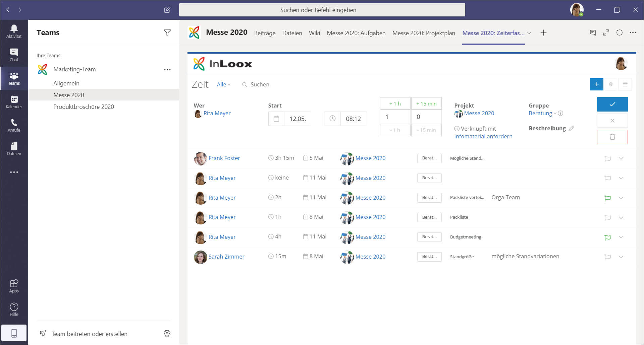This screenshot has height=345, width=644.
Task: Click the sort entries icon
Action: 611,84
